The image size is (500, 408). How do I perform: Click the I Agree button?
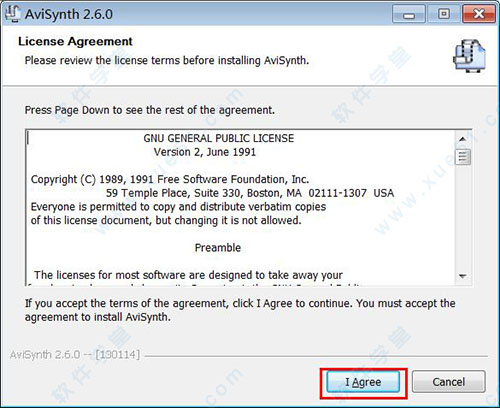pos(363,382)
